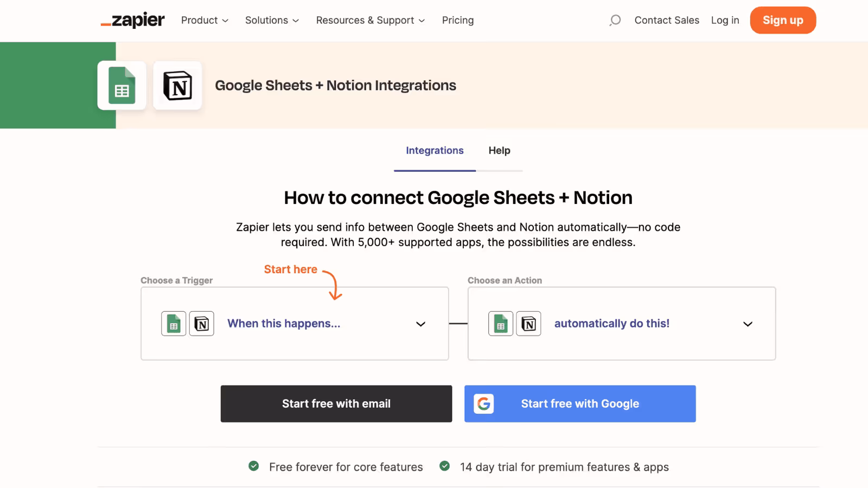Expand the Product menu
868x488 pixels.
point(205,21)
